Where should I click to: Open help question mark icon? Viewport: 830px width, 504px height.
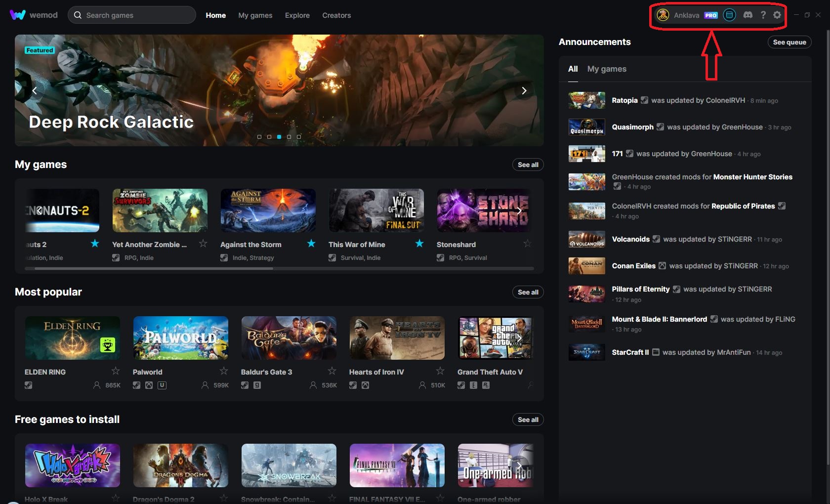click(x=763, y=15)
